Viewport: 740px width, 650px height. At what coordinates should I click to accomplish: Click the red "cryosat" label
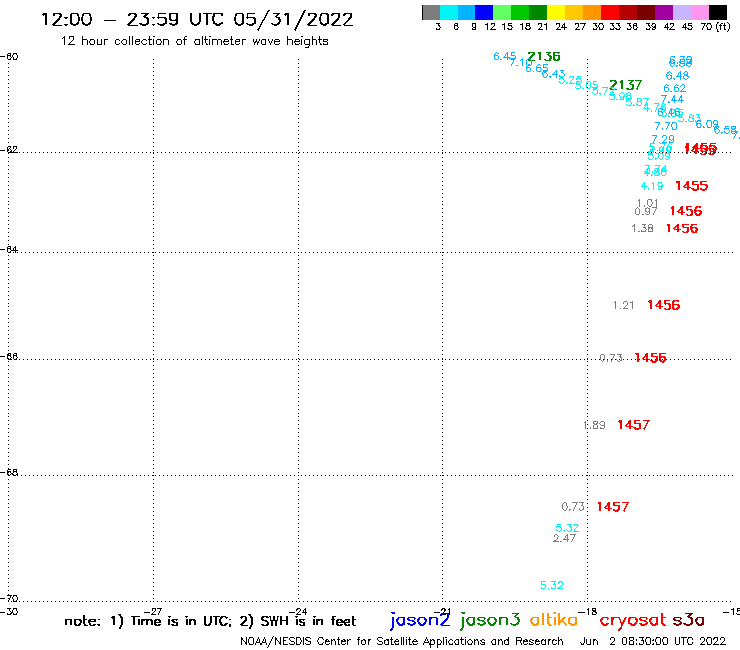point(632,621)
